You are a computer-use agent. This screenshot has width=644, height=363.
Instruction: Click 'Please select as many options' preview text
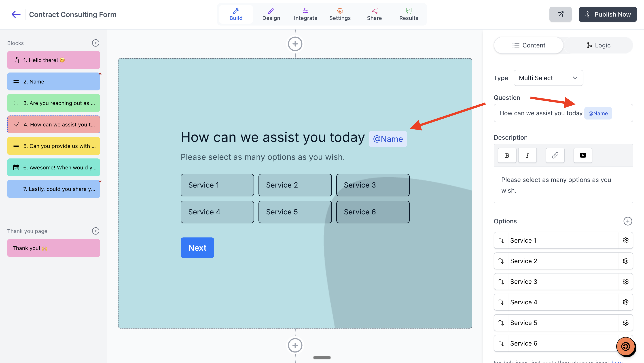(x=263, y=157)
